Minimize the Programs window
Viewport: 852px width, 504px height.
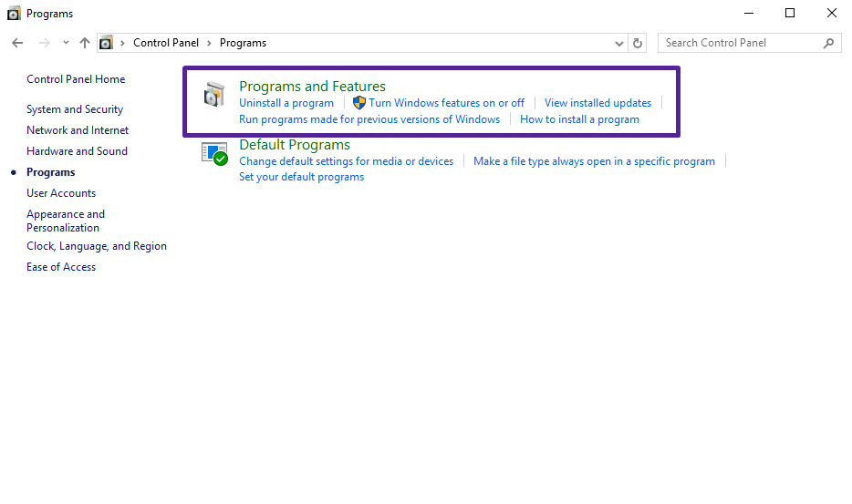pyautogui.click(x=749, y=13)
